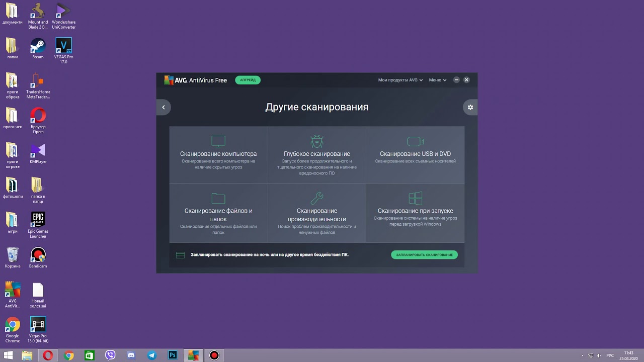
Task: Expand the Мои продукты AVG dropdown
Action: coord(400,80)
